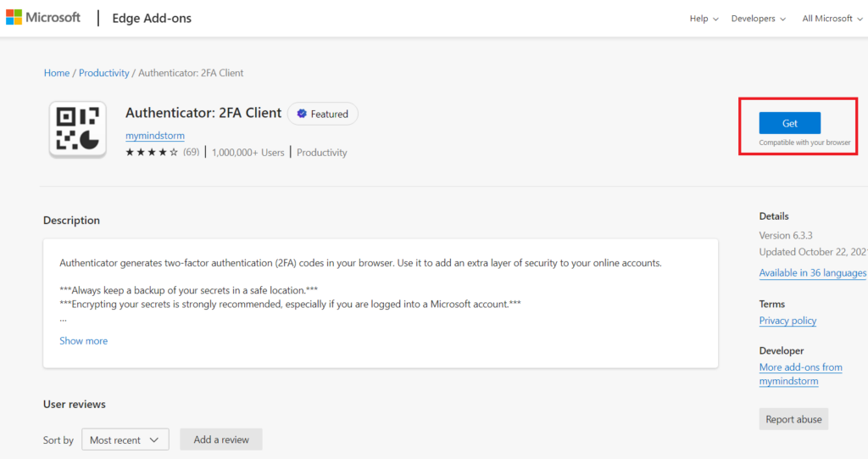Open the Privacy policy link
This screenshot has height=459, width=868.
787,321
